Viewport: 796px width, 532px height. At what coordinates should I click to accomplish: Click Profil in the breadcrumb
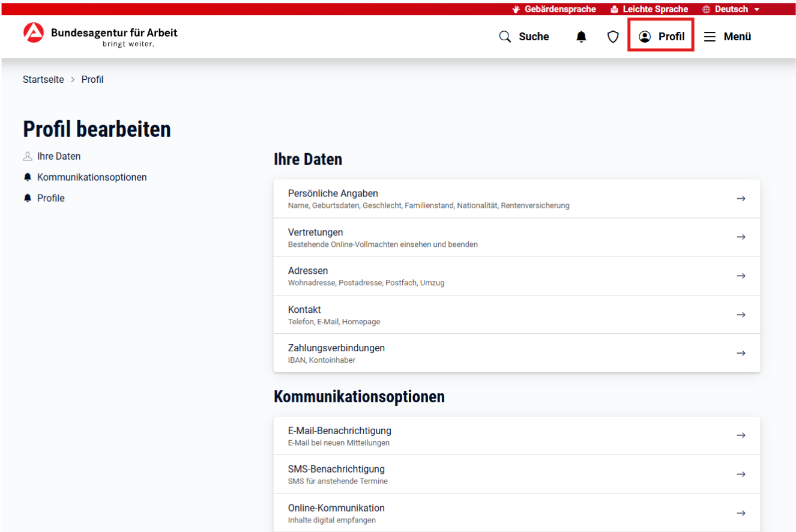(x=92, y=79)
